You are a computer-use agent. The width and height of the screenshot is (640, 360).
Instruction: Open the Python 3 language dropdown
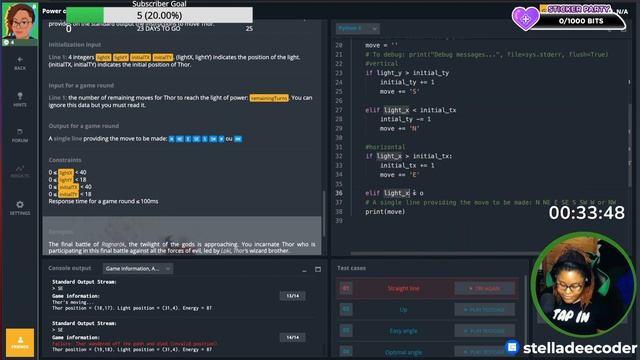[358, 28]
